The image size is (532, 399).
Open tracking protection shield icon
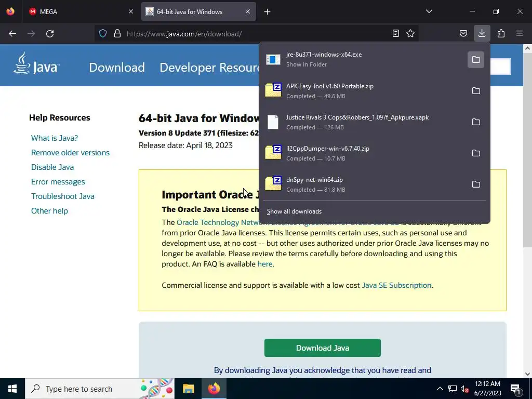tap(103, 34)
